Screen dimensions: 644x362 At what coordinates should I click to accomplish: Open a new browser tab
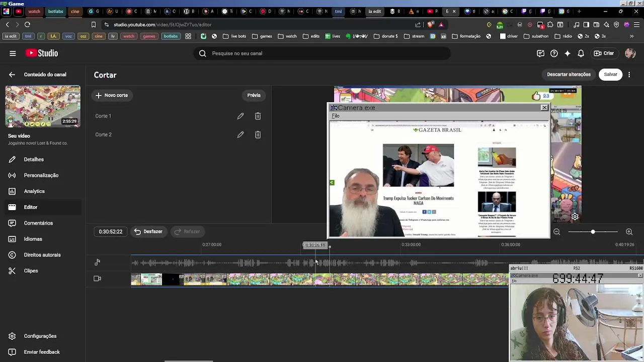coord(579,11)
